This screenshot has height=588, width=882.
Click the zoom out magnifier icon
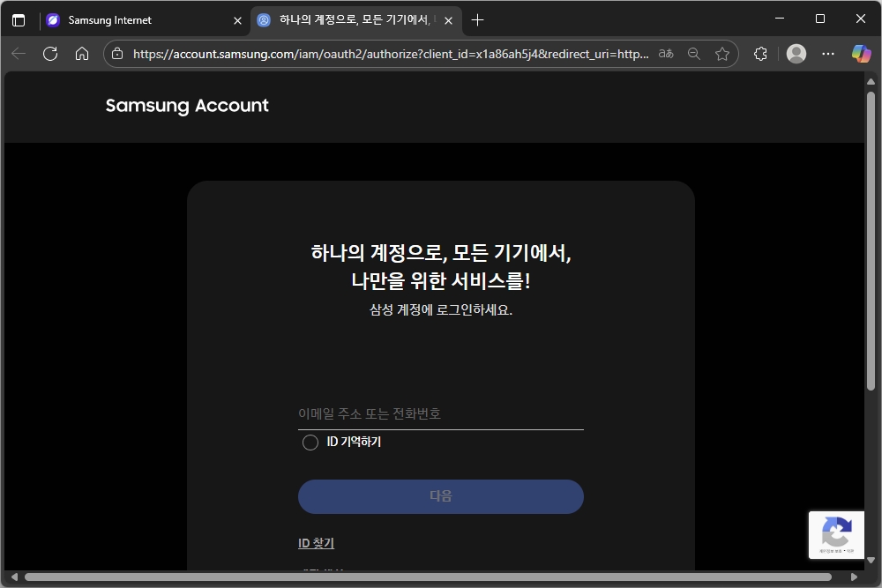point(694,54)
